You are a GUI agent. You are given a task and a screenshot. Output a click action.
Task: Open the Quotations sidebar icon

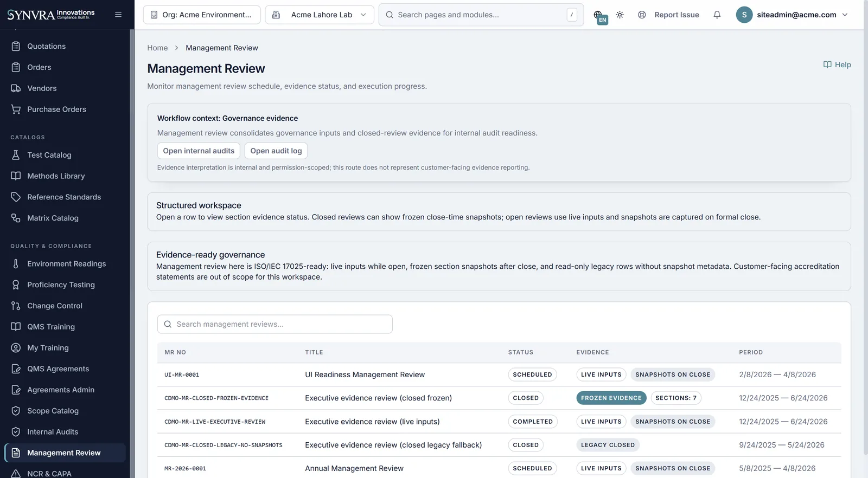click(16, 46)
